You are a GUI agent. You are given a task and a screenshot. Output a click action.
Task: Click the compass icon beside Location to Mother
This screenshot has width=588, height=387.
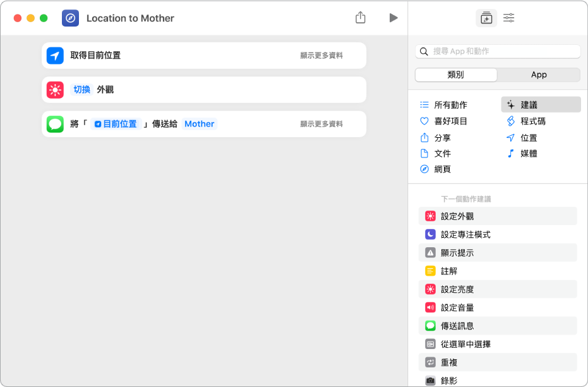point(70,18)
